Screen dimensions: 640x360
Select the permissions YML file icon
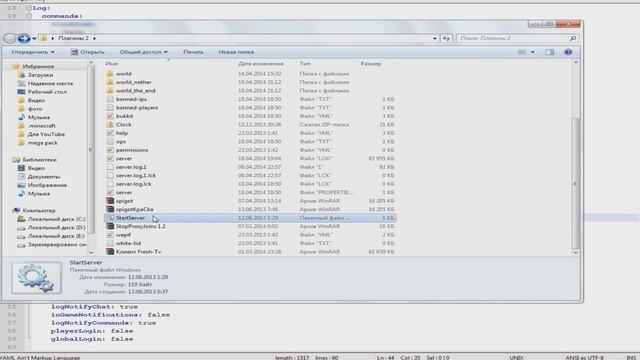click(x=110, y=150)
